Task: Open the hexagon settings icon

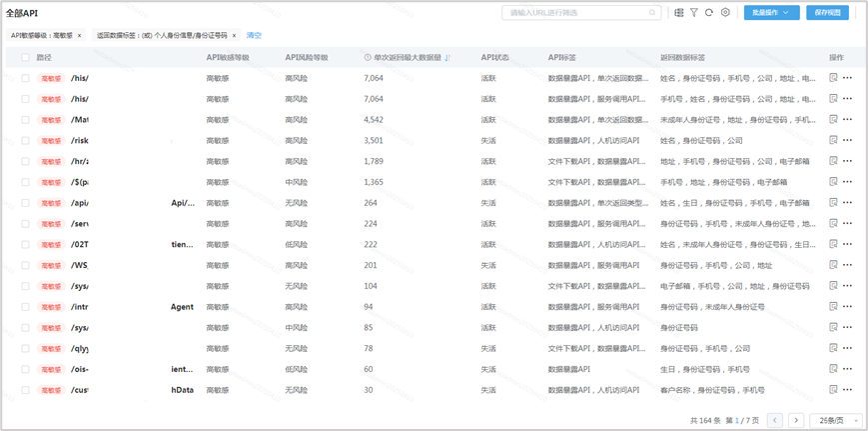Action: pos(725,13)
